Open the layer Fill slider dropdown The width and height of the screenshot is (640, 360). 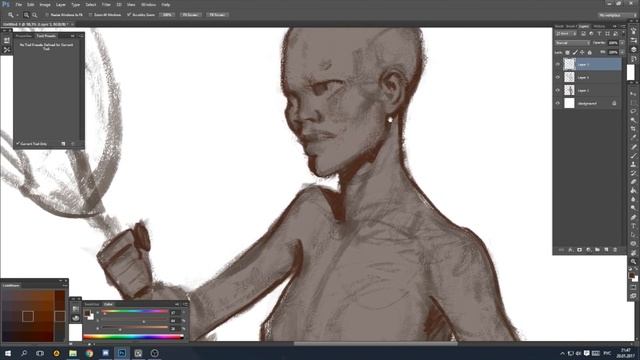(x=622, y=52)
